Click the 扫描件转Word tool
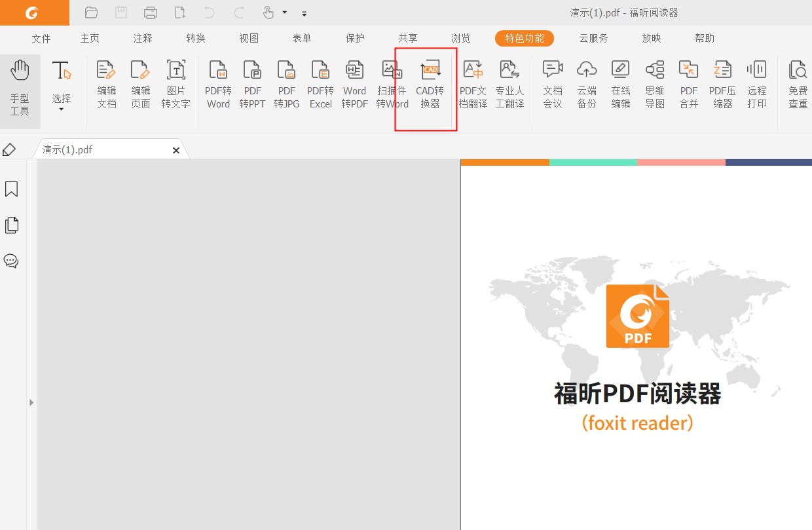The image size is (812, 530). [392, 85]
